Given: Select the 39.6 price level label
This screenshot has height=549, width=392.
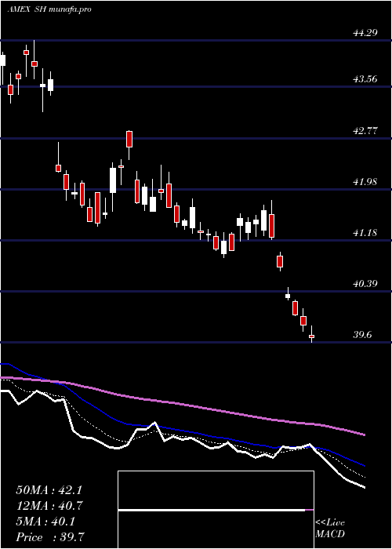Looking at the screenshot, I should pos(362,335).
